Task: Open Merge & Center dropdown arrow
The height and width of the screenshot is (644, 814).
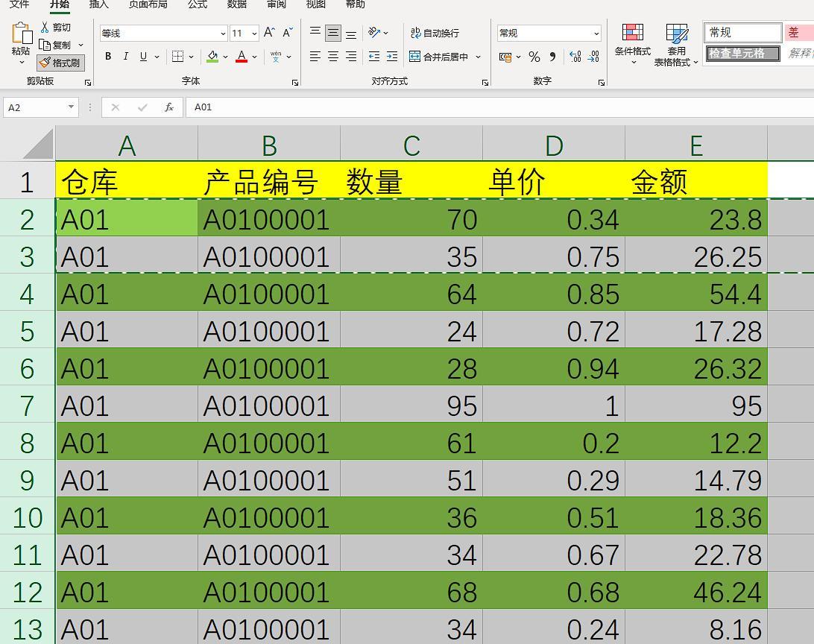Action: coord(478,57)
